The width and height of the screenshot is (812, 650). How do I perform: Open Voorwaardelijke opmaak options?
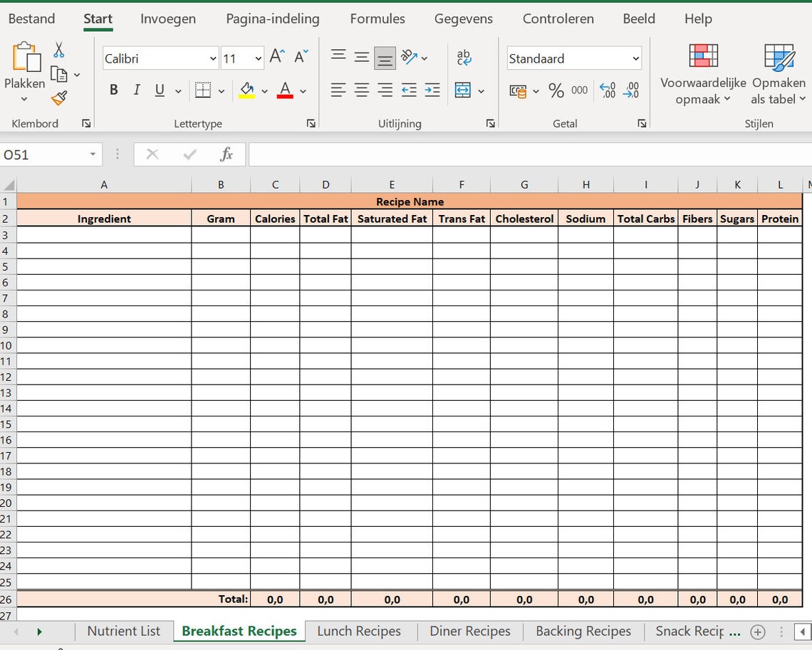click(702, 73)
